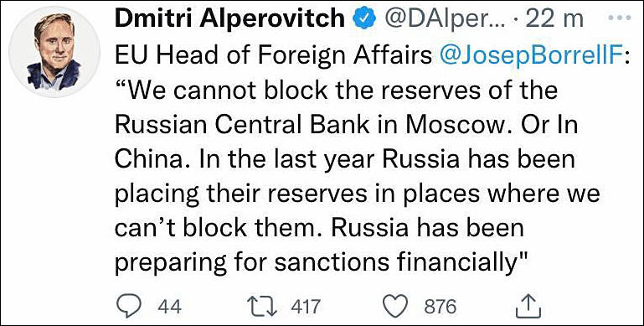Image resolution: width=644 pixels, height=326 pixels.
Task: Click the line 'China. In the last year'
Action: pos(344,160)
